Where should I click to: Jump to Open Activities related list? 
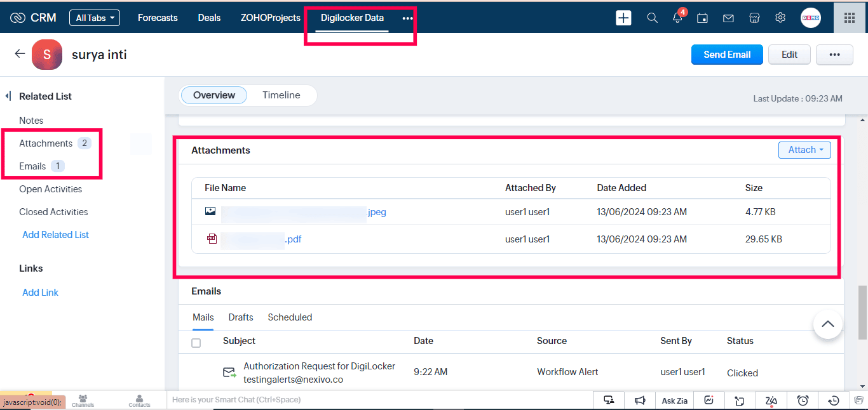point(51,189)
